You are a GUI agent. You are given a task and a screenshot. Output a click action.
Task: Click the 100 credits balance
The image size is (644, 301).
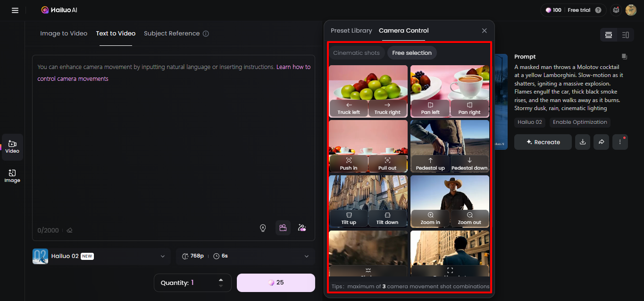(553, 10)
